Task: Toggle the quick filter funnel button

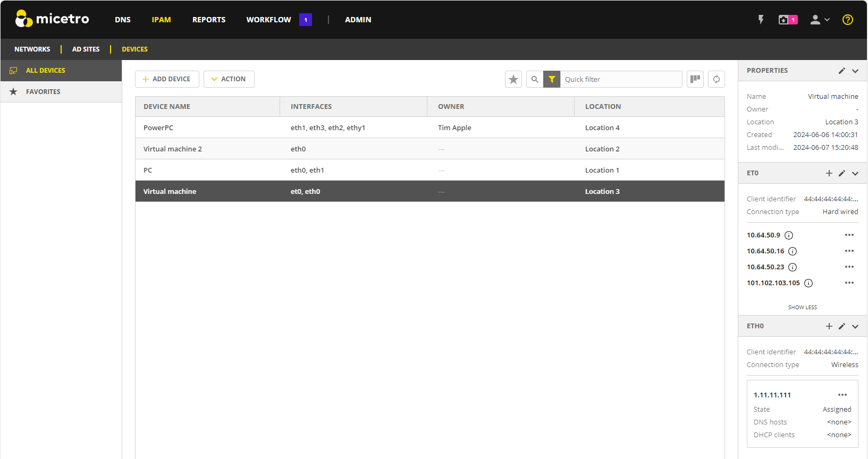Action: (x=552, y=79)
